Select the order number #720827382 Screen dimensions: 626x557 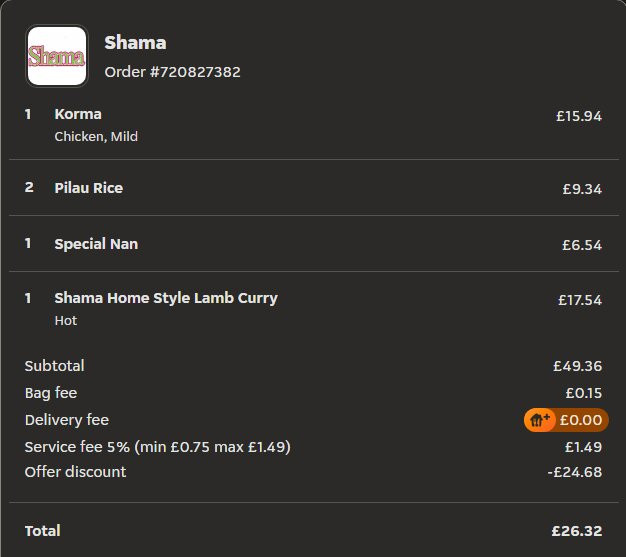click(172, 72)
